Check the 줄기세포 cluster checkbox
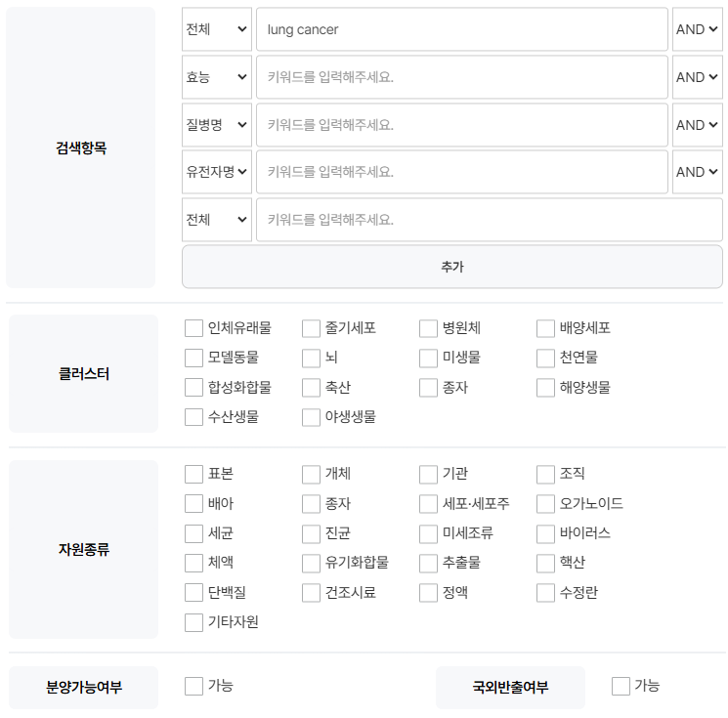 pos(311,328)
